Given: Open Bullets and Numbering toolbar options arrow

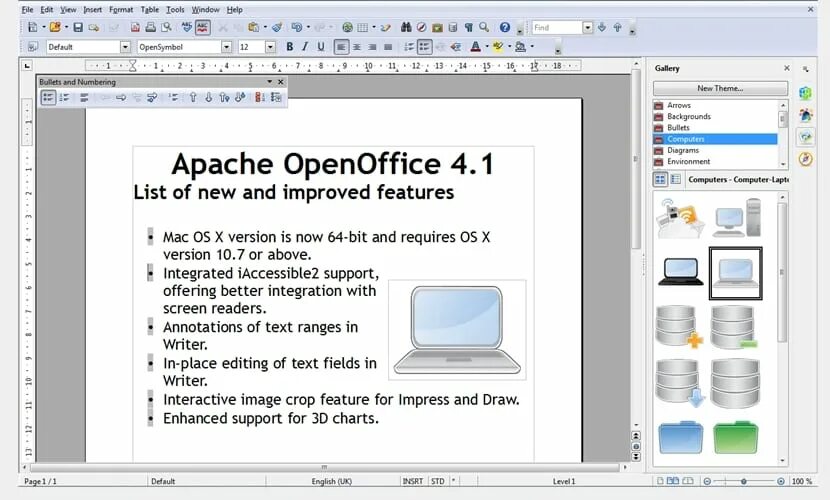Looking at the screenshot, I should pos(269,81).
